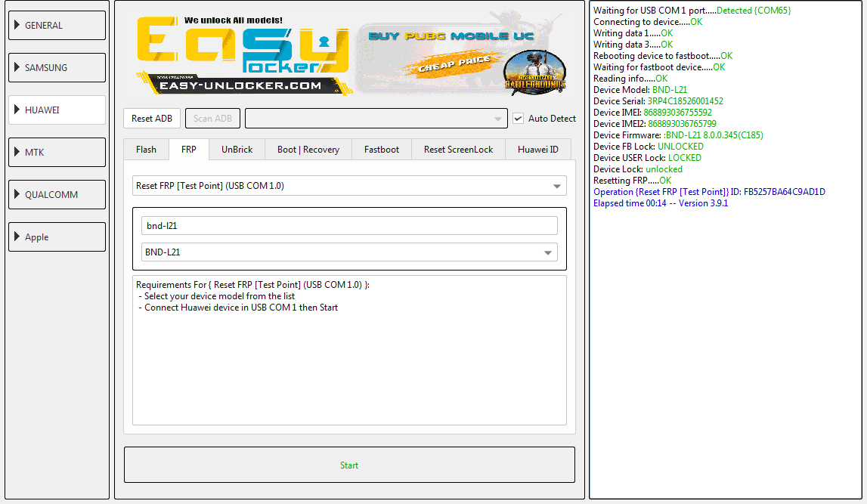Click the Elapsed time 00:14 line
The height and width of the screenshot is (504, 867).
661,203
